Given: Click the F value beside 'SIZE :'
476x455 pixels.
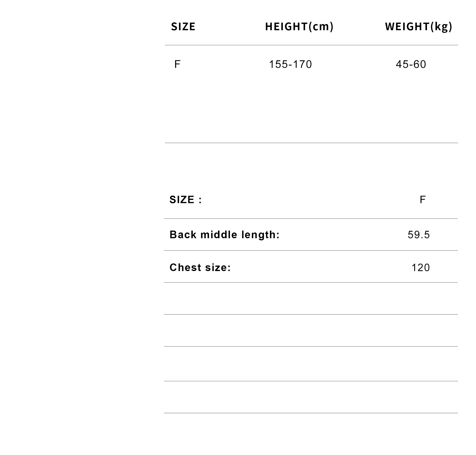Looking at the screenshot, I should coord(422,200).
